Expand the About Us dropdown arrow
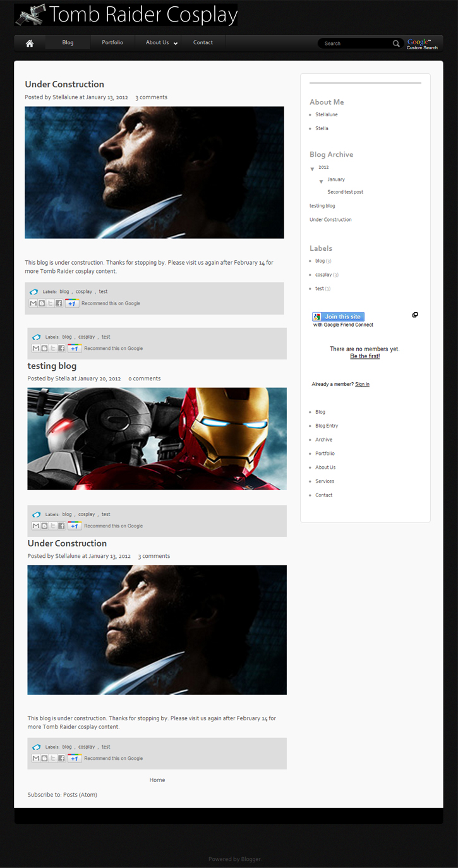The image size is (458, 868). (x=176, y=44)
